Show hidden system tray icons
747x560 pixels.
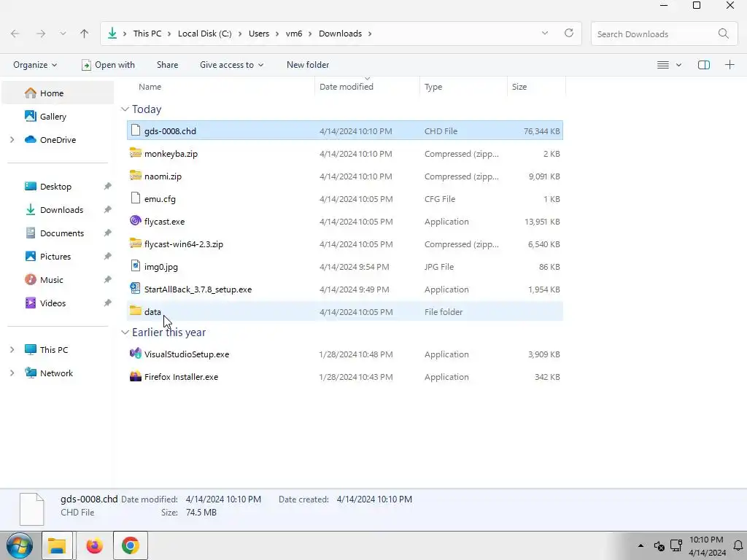(x=640, y=545)
